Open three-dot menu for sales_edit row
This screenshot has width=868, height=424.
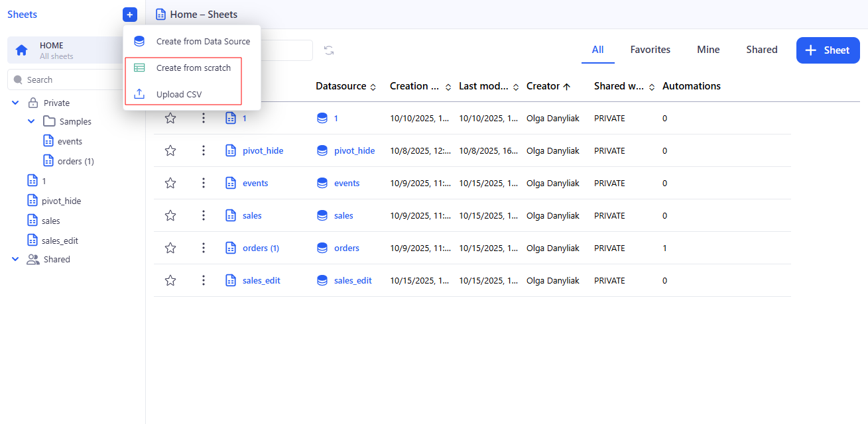[204, 280]
